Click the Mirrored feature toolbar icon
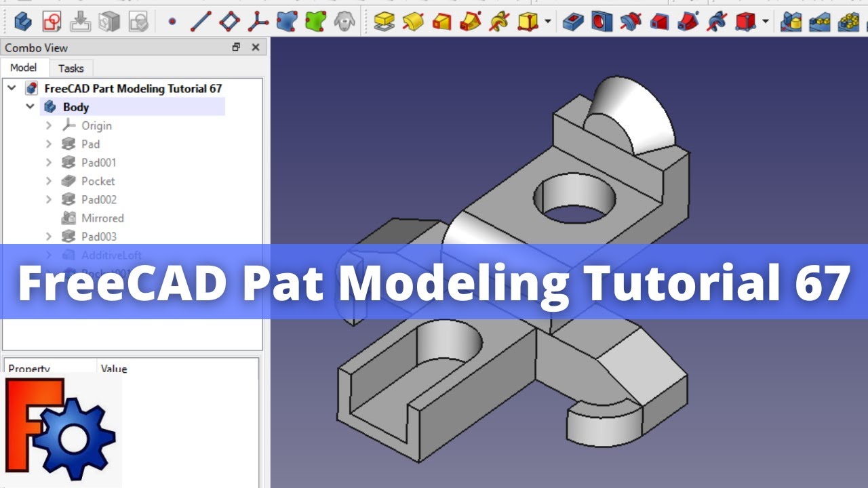The image size is (868, 488). [791, 22]
